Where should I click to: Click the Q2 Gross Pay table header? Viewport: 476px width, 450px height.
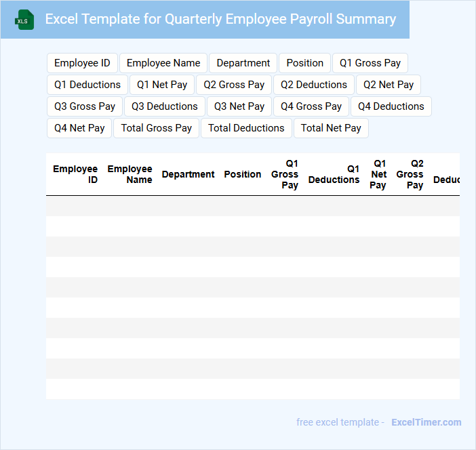pyautogui.click(x=410, y=174)
